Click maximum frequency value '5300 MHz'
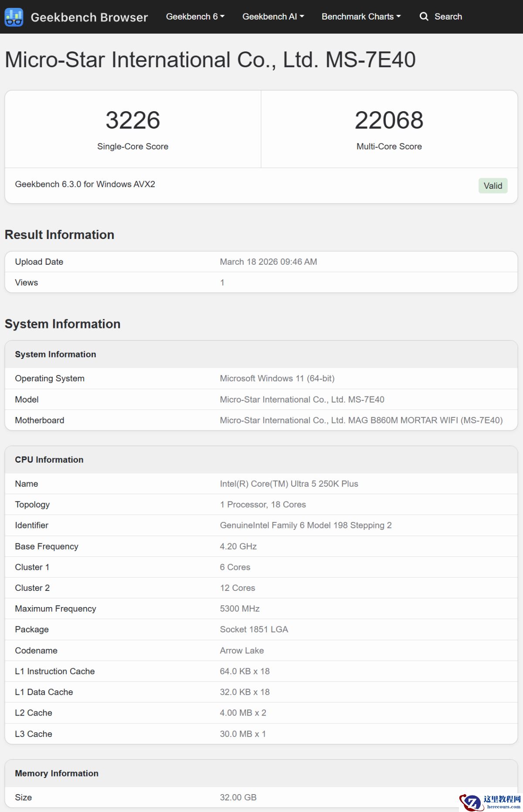Image resolution: width=523 pixels, height=812 pixels. [x=240, y=609]
